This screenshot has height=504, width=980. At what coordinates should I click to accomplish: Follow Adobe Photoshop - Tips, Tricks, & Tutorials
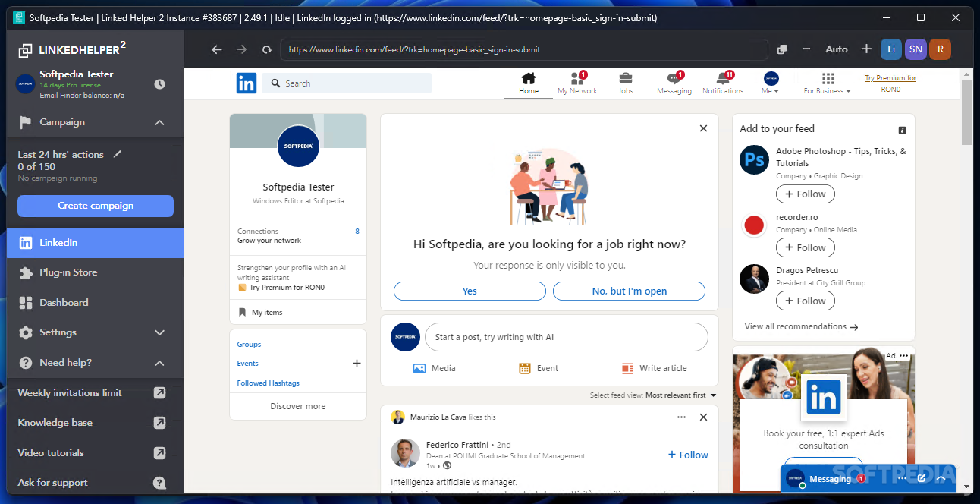click(806, 194)
